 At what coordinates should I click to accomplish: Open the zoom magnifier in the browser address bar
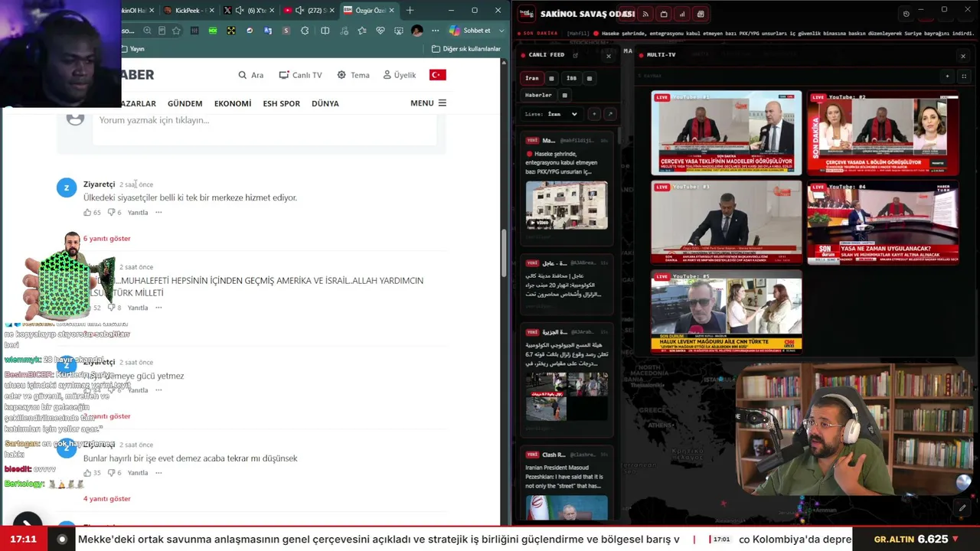(147, 31)
